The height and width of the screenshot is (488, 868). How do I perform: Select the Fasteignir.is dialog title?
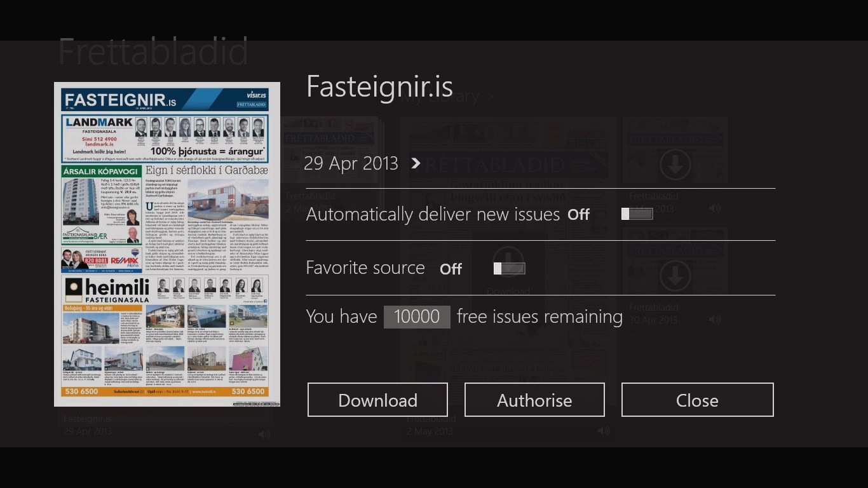[379, 87]
